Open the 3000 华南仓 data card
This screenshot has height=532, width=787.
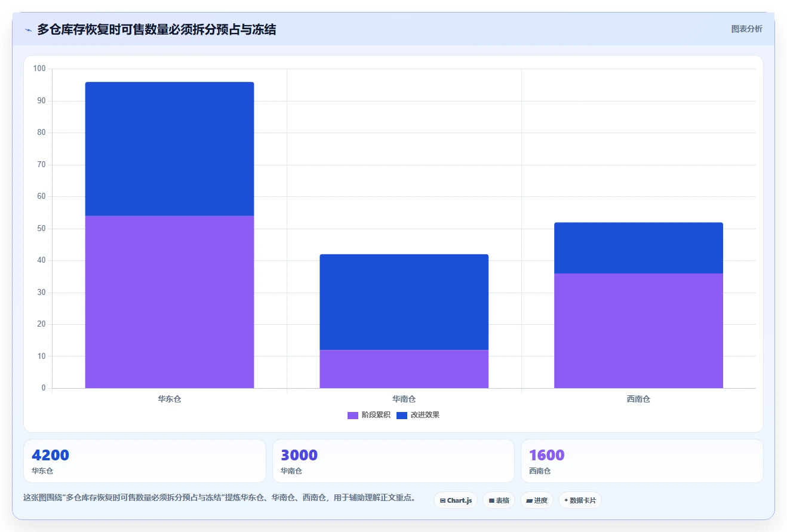tap(393, 461)
